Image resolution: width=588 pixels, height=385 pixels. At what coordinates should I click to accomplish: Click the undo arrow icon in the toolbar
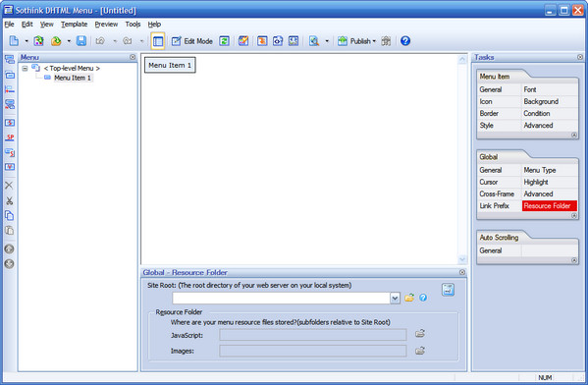(x=100, y=41)
